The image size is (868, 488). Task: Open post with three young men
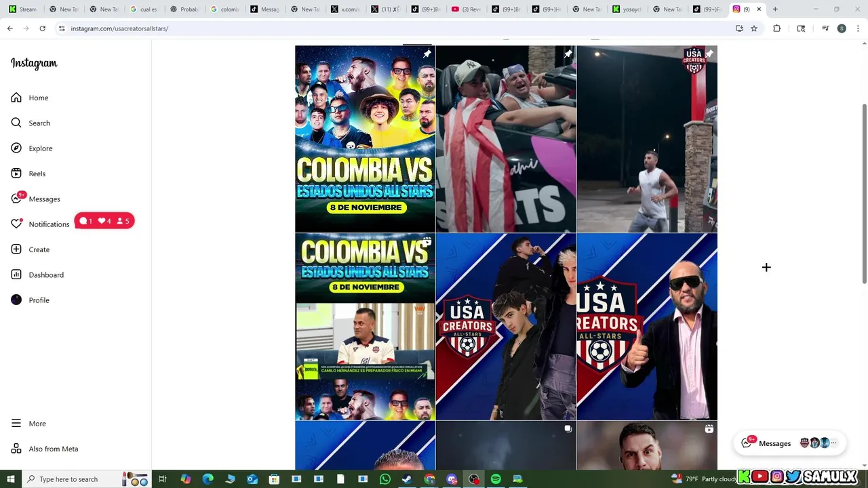click(506, 327)
